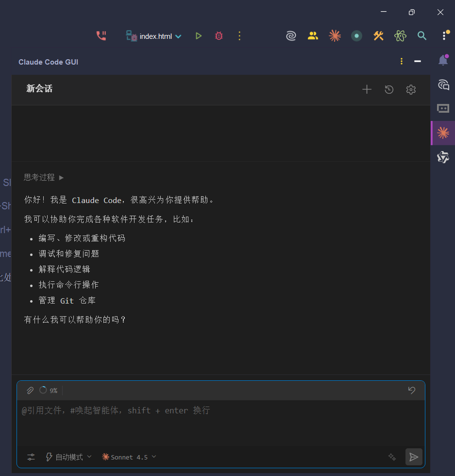The height and width of the screenshot is (476, 455).
Task: Open conversation history via the clock icon
Action: [389, 89]
